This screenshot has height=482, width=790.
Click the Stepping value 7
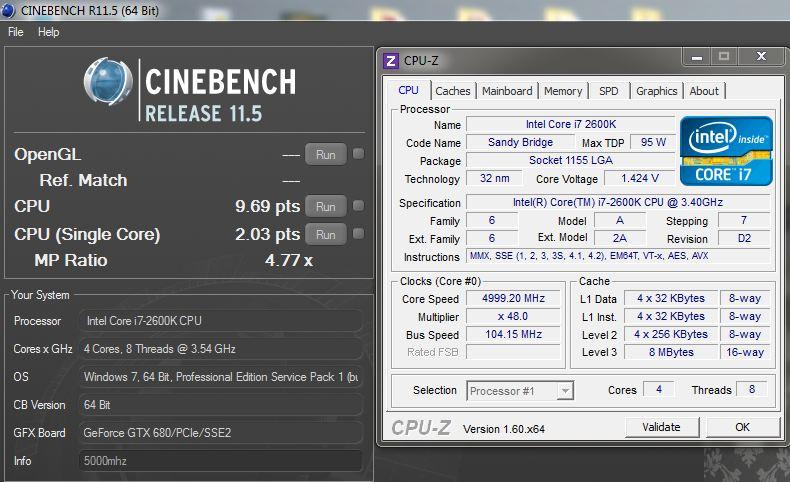pos(744,220)
